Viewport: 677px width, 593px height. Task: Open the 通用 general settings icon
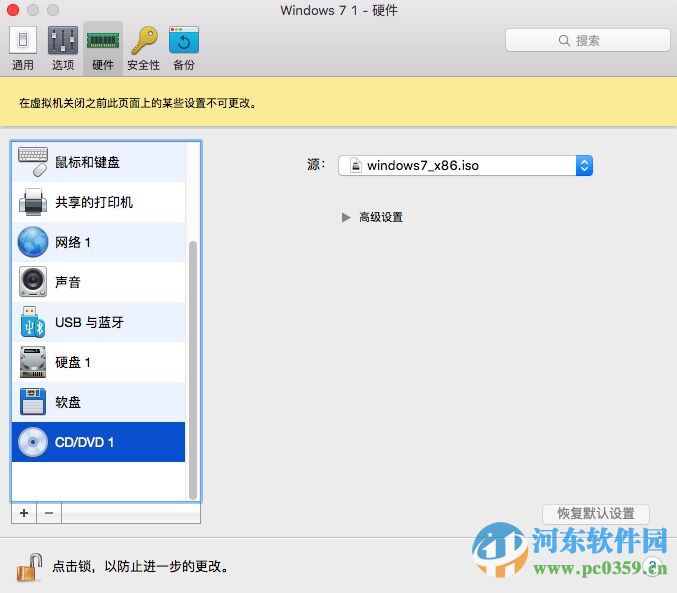(x=22, y=41)
